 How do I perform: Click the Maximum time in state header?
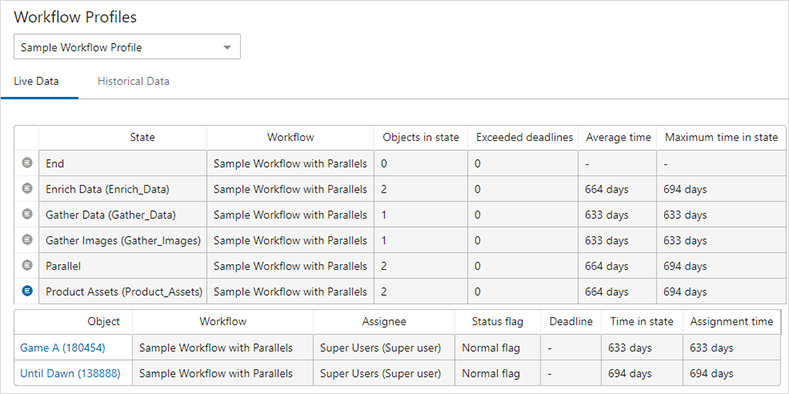point(722,137)
